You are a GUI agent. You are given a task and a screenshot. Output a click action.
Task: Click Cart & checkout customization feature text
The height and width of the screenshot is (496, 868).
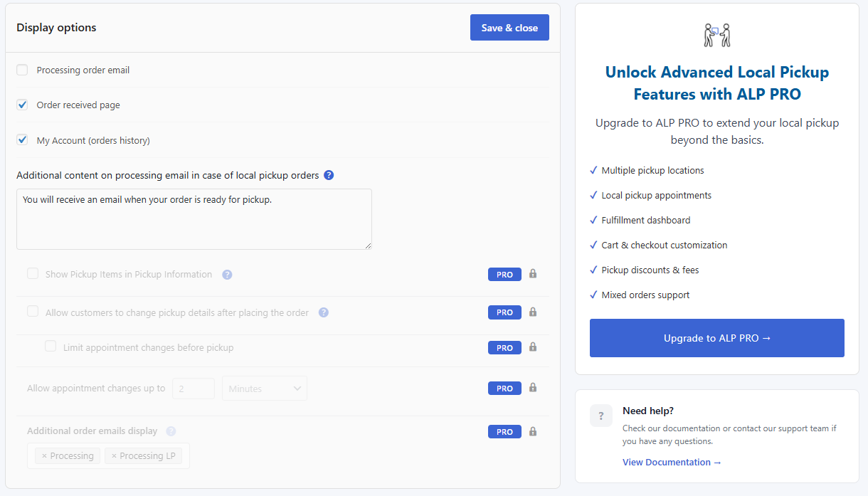[664, 246]
